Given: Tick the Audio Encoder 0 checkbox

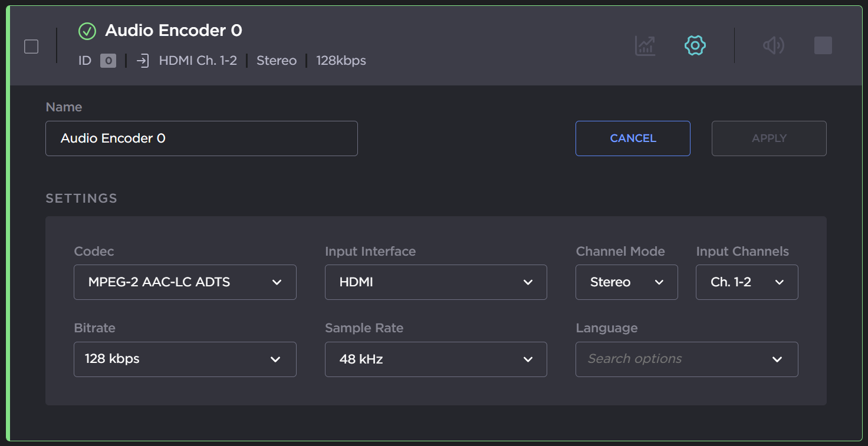Looking at the screenshot, I should coord(31,47).
